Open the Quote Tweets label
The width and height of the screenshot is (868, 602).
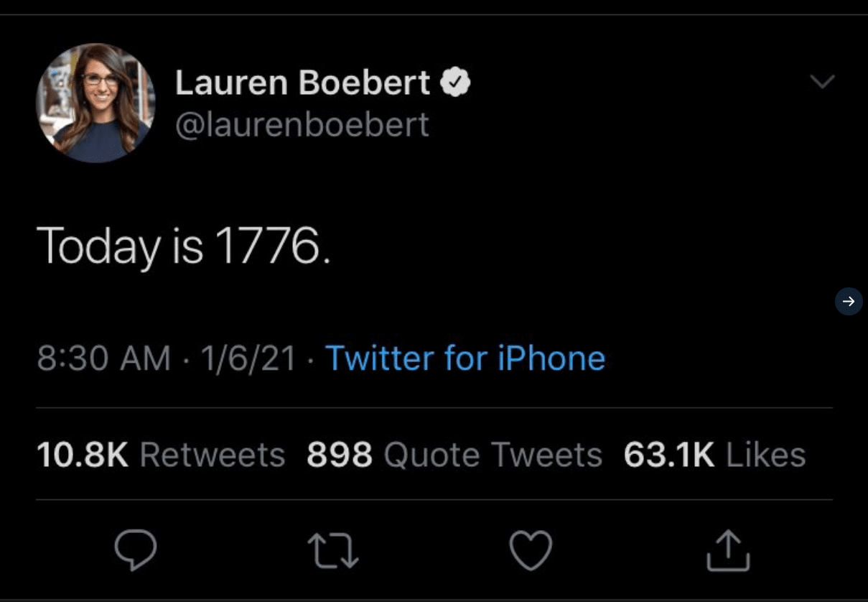493,455
